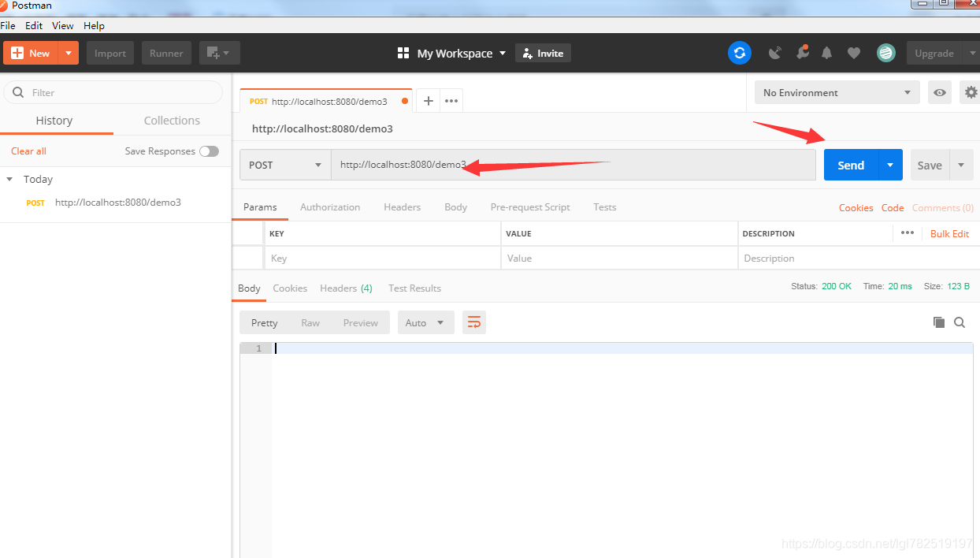Click the Invite button

543,53
